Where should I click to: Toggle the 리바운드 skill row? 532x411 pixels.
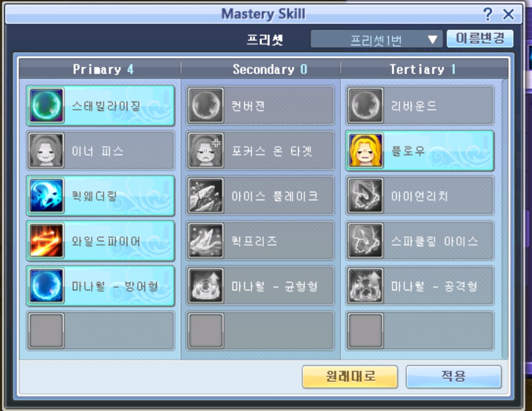420,105
